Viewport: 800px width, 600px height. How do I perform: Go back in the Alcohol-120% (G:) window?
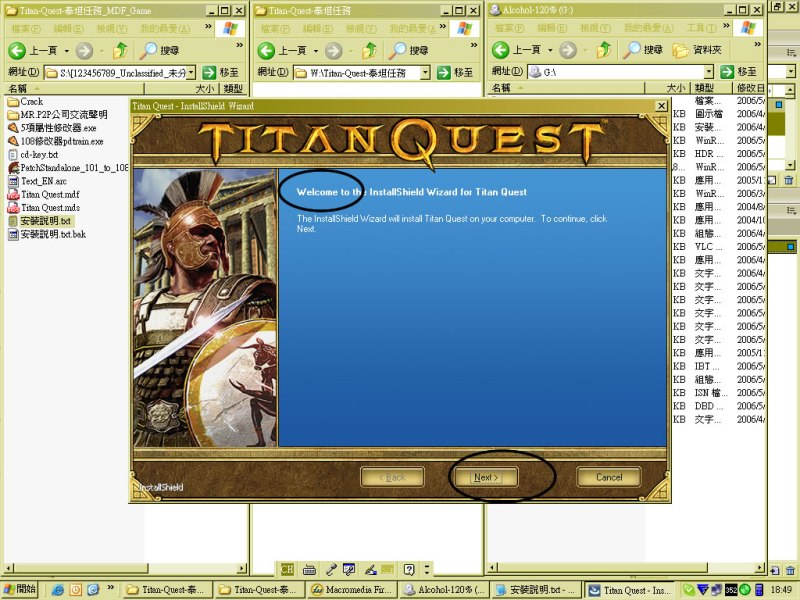click(516, 50)
